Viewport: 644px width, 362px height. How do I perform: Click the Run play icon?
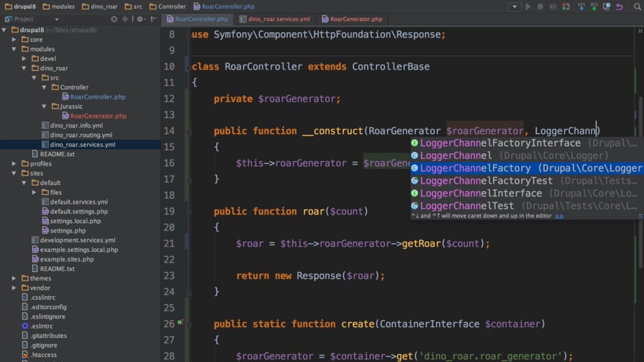point(528,7)
